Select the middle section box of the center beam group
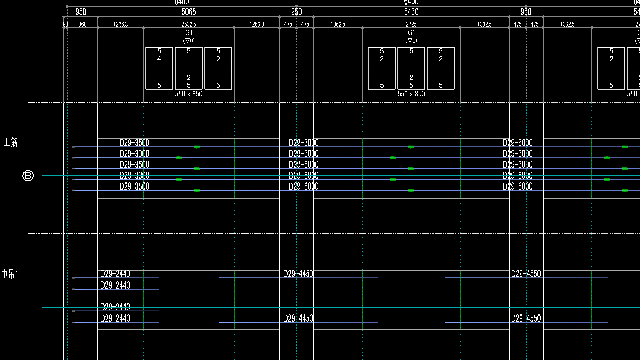This screenshot has width=640, height=360. [411, 69]
